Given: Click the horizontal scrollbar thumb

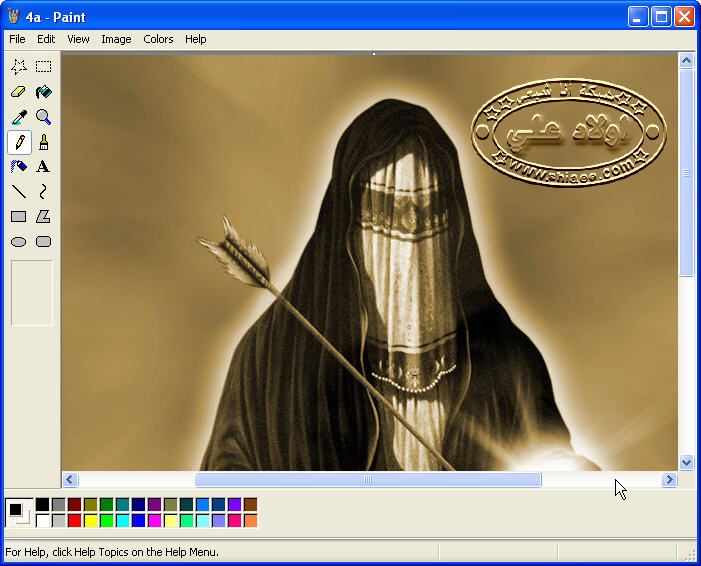Looking at the screenshot, I should click(368, 480).
